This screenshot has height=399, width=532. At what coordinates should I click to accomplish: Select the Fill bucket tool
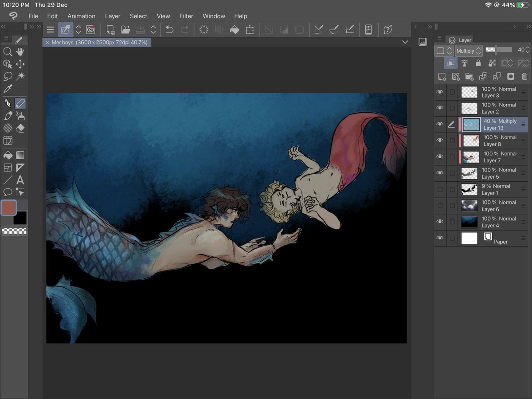pos(8,155)
